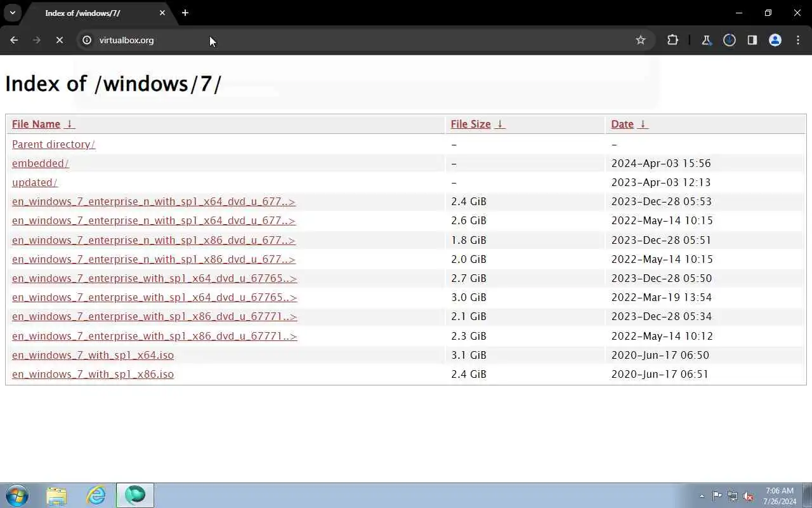This screenshot has height=508, width=812.
Task: Toggle the browser side panel
Action: [752, 40]
